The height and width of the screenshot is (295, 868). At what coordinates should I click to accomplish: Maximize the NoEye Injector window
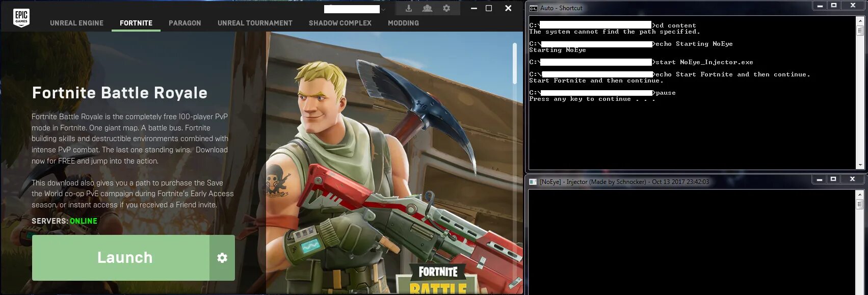coord(833,179)
